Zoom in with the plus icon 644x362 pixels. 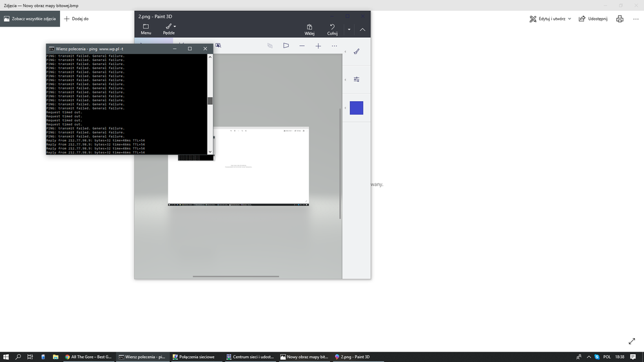(318, 46)
